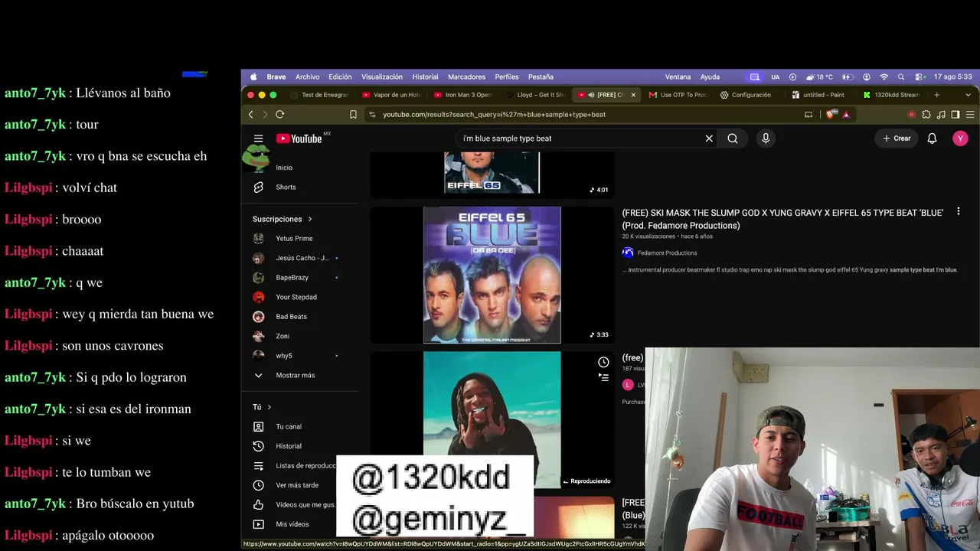Clear the YouTube search box text
The image size is (980, 551).
pos(709,139)
